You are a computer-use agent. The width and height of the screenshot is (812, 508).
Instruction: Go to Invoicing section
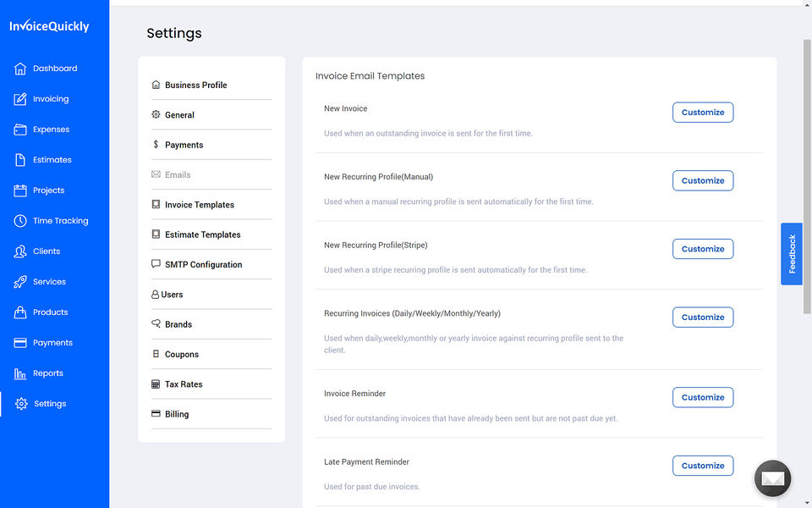pyautogui.click(x=51, y=99)
